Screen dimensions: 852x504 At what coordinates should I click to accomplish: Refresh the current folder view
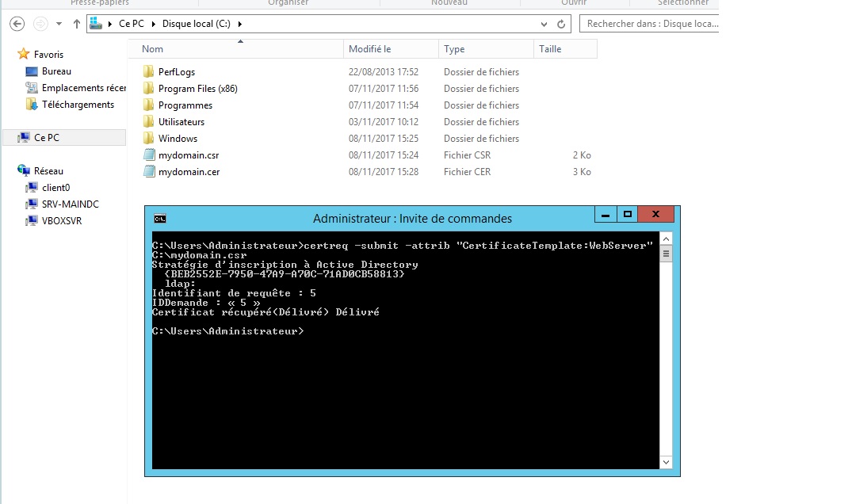(561, 24)
